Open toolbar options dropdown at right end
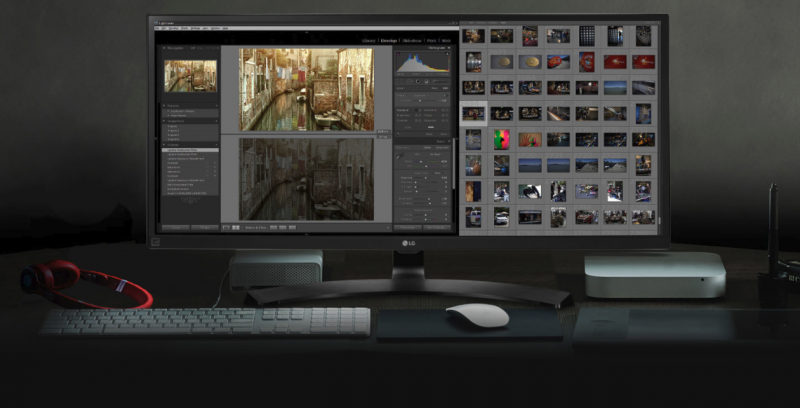This screenshot has height=408, width=800. click(x=388, y=227)
